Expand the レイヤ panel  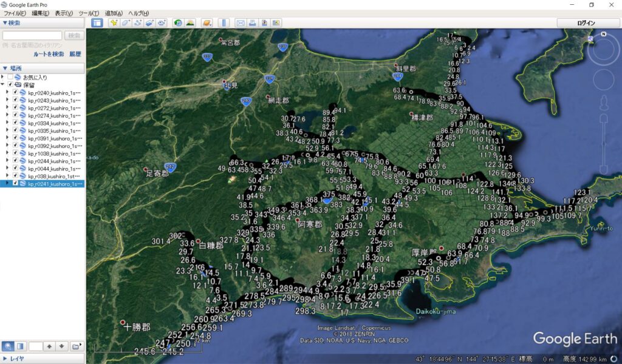(x=5, y=359)
